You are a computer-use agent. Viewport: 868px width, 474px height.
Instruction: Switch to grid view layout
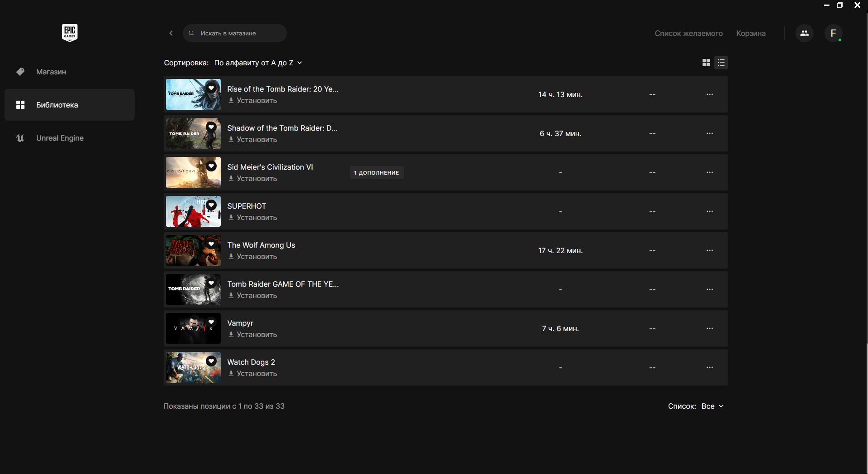coord(706,63)
